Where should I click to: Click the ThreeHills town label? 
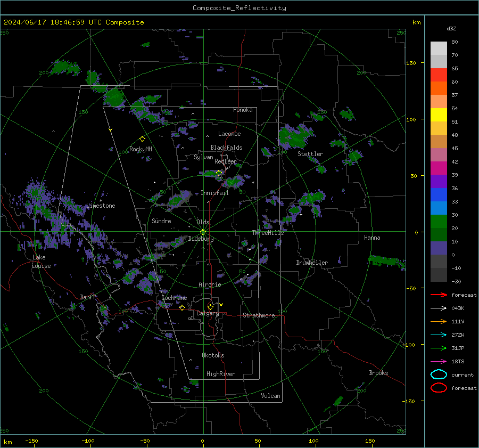(268, 233)
